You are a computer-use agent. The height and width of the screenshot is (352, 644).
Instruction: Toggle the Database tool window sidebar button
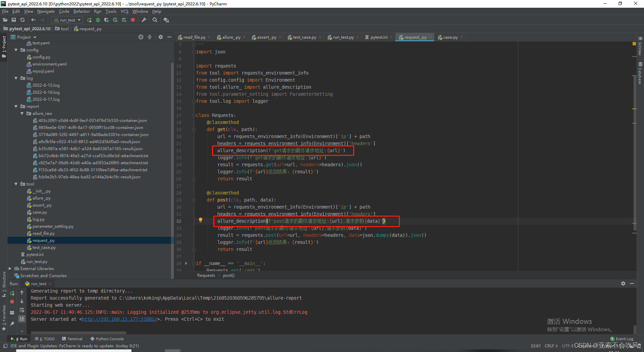click(640, 73)
